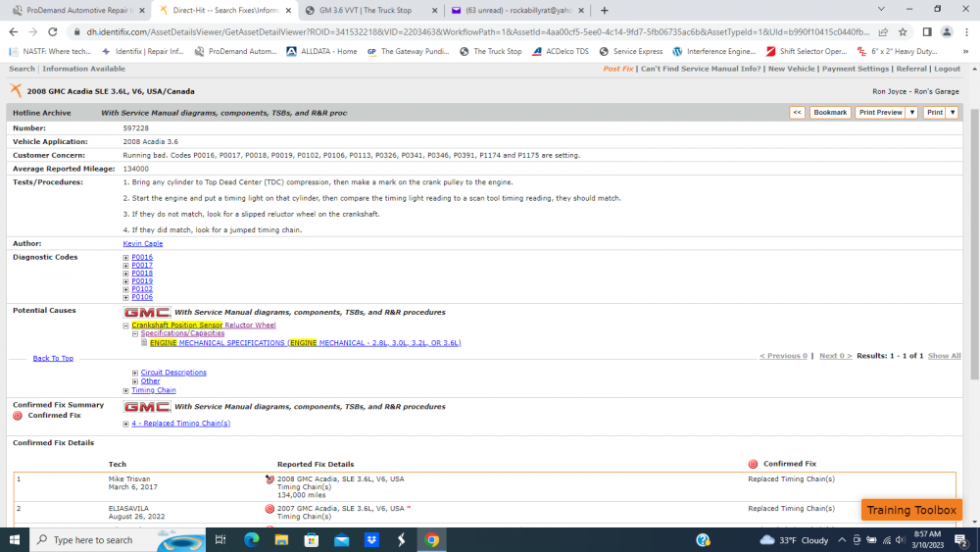Close the Direct-Hit Search Fixes tab
This screenshot has height=552, width=980.
pos(288,10)
